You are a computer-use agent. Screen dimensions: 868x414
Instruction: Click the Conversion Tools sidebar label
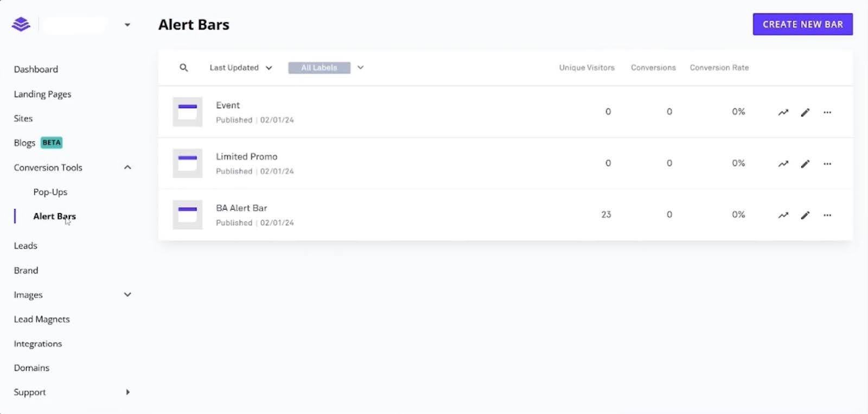[x=48, y=168]
